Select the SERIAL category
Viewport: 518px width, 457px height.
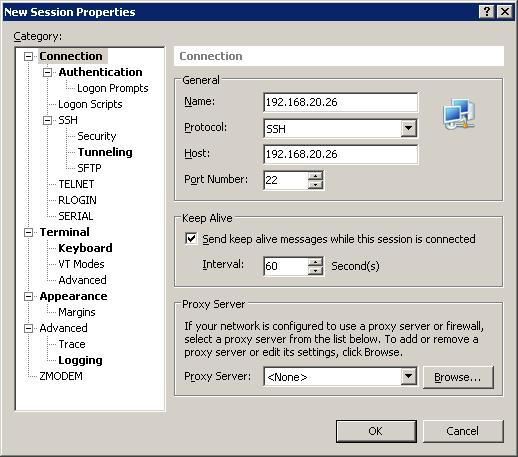(76, 216)
